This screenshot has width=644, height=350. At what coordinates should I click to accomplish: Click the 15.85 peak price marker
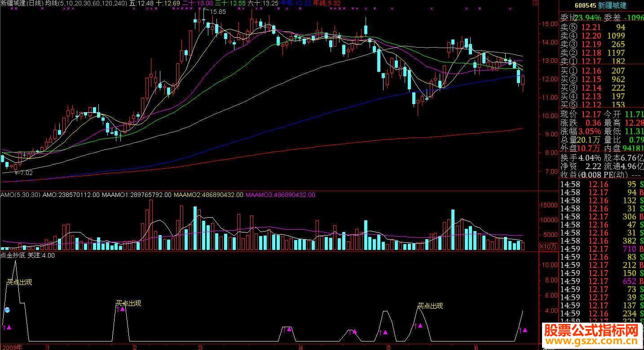[x=218, y=12]
